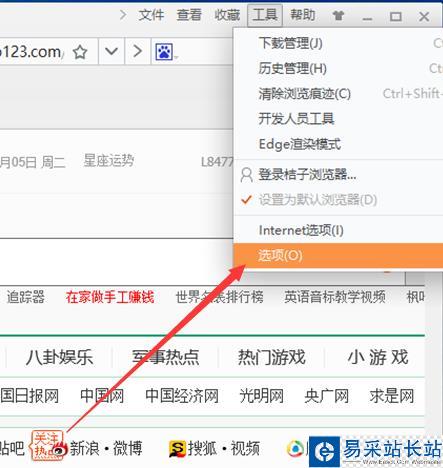Screen dimensions: 443x468
Task: Select the 八卦娱乐 category tab
Action: click(59, 357)
